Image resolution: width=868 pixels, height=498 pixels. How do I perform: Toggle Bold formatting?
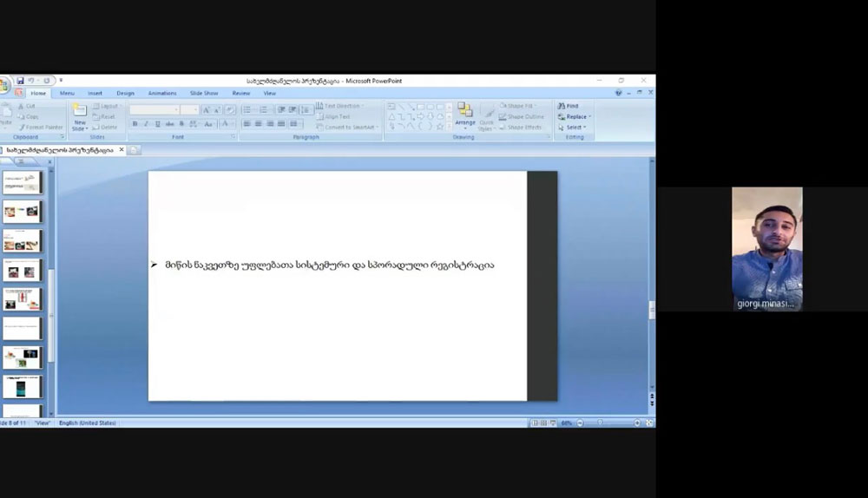135,124
